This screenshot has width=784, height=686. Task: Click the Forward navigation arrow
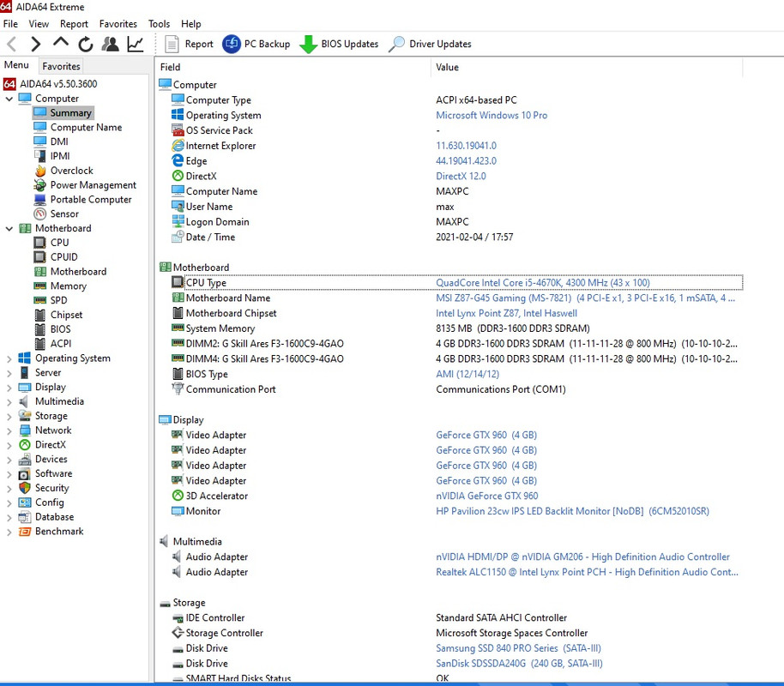pos(35,44)
